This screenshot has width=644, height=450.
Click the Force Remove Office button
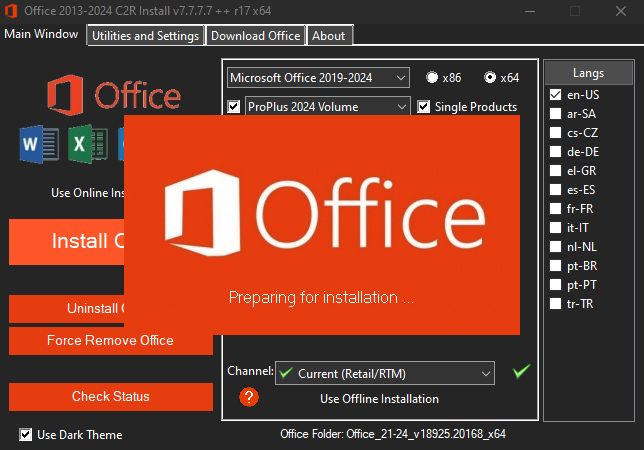pyautogui.click(x=111, y=340)
